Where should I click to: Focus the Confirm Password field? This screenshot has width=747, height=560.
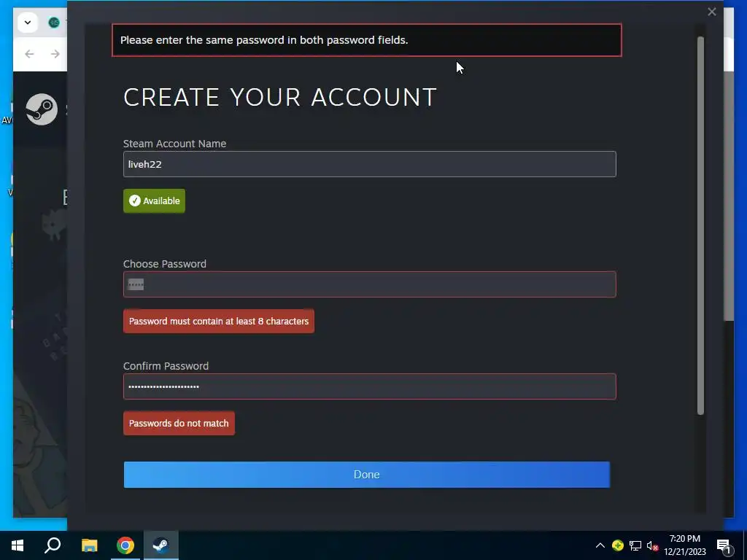click(369, 386)
